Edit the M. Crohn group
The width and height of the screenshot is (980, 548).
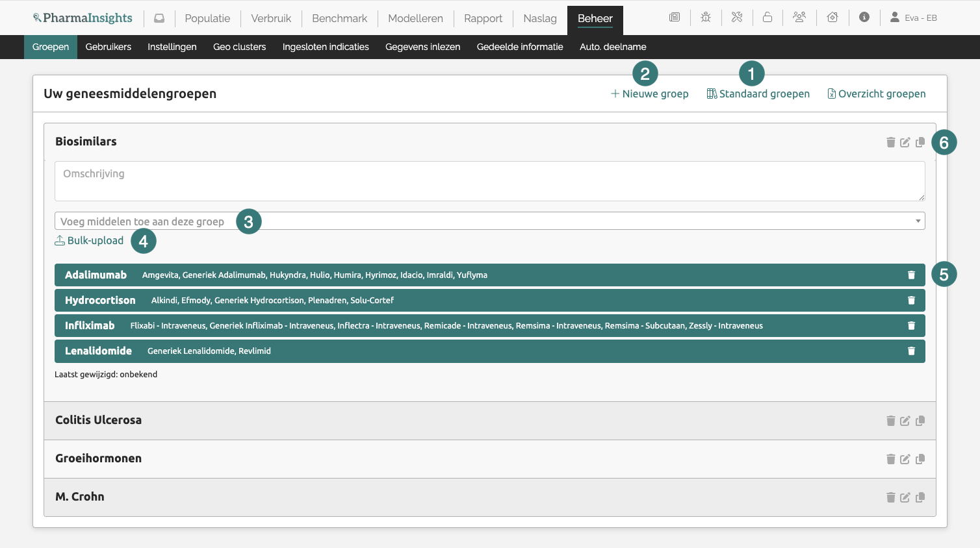click(x=905, y=497)
